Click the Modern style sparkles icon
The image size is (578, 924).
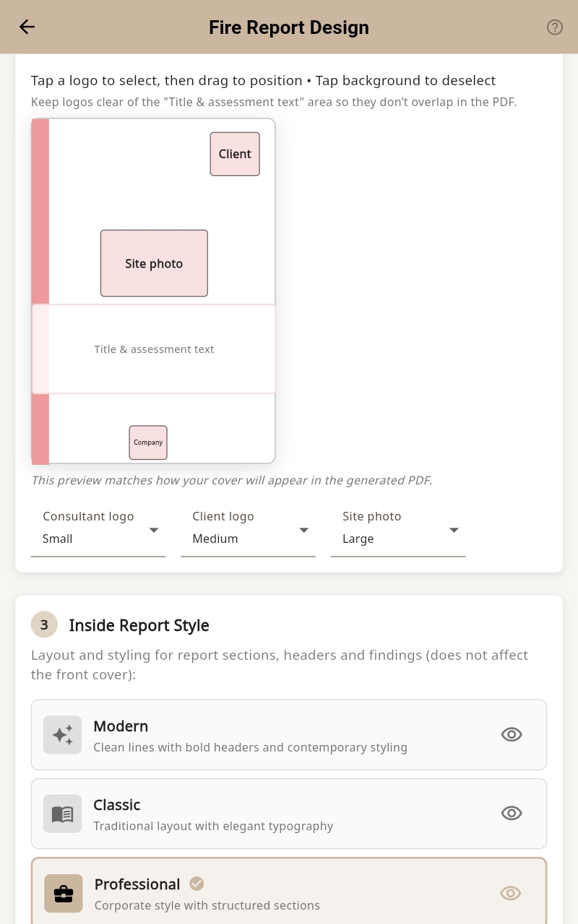pos(62,735)
